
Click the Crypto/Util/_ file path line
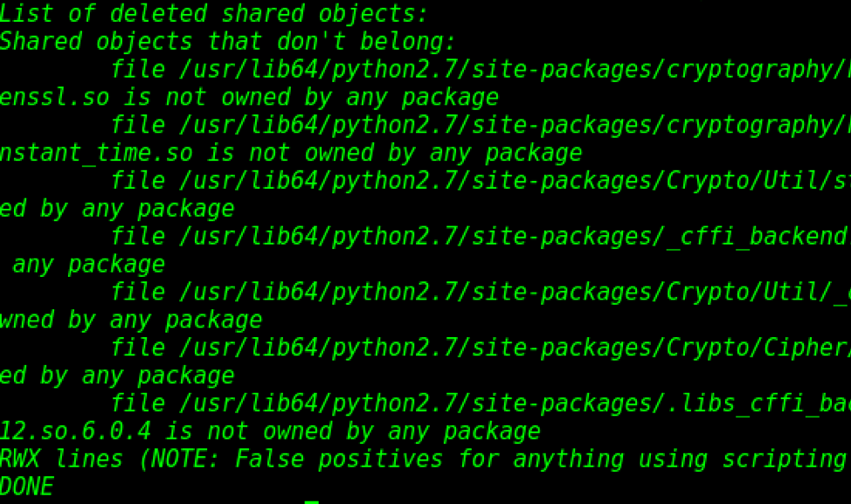click(x=481, y=293)
